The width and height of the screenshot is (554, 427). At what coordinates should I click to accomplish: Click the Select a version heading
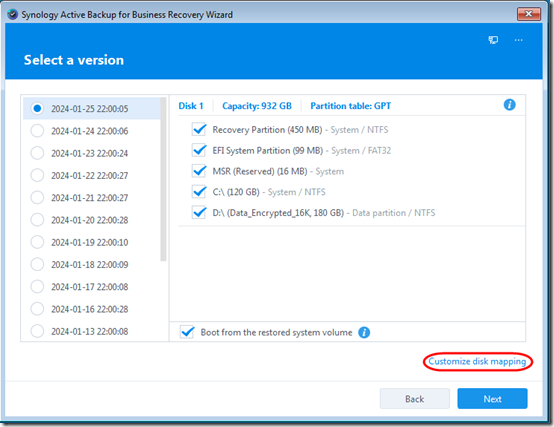tap(74, 60)
